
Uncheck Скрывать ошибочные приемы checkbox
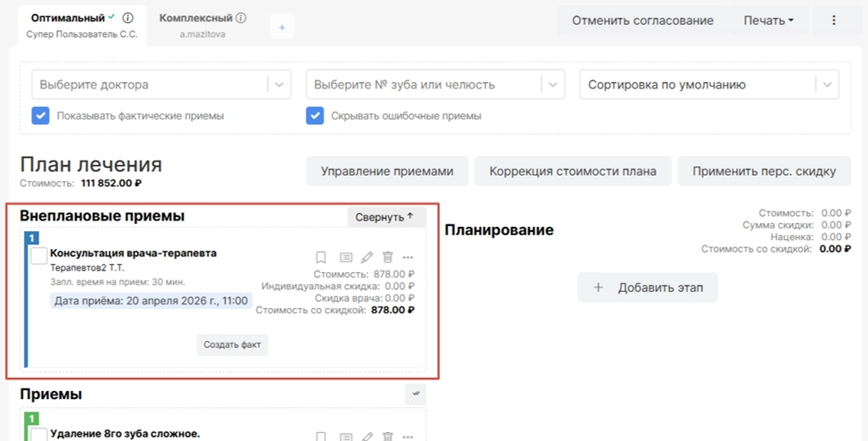click(x=314, y=115)
